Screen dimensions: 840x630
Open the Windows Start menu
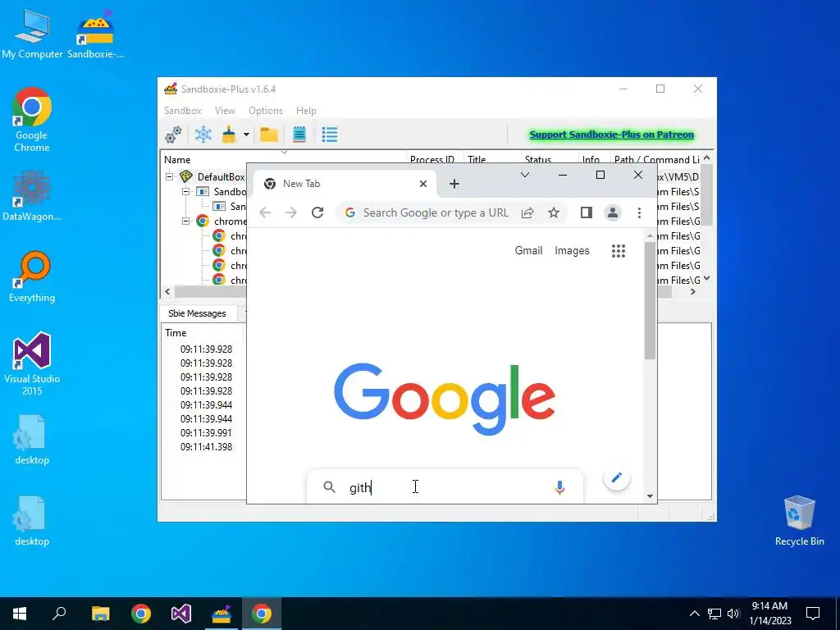[x=20, y=614]
